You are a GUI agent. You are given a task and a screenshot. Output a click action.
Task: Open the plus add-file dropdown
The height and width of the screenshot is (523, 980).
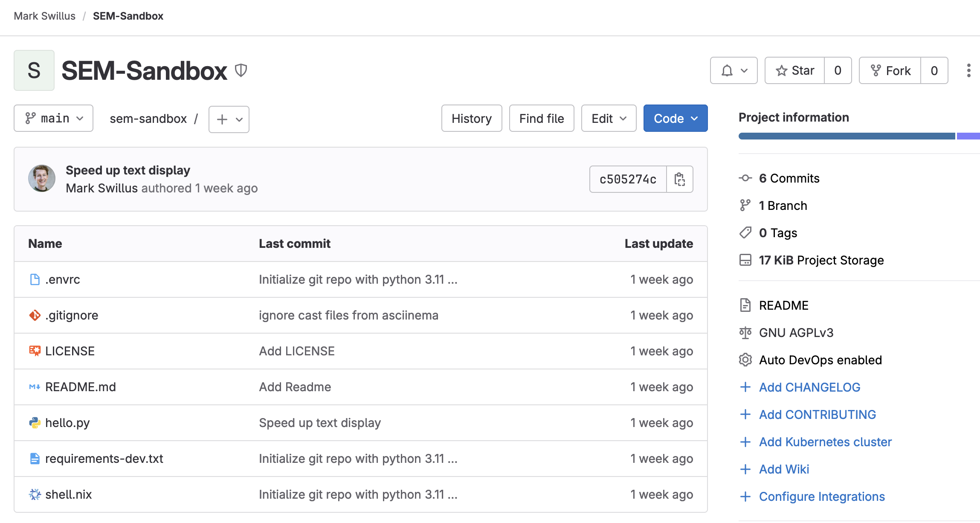(229, 119)
